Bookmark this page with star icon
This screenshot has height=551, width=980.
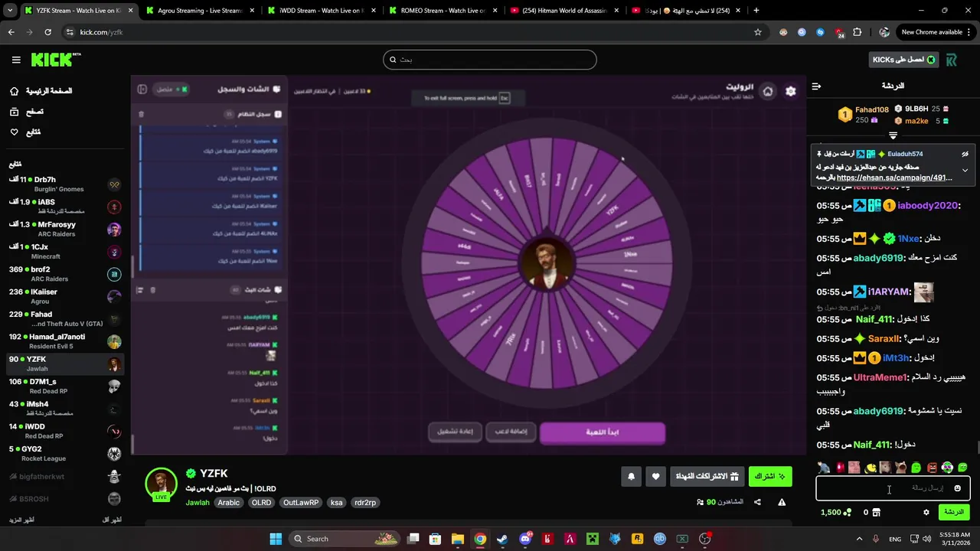[x=758, y=32]
